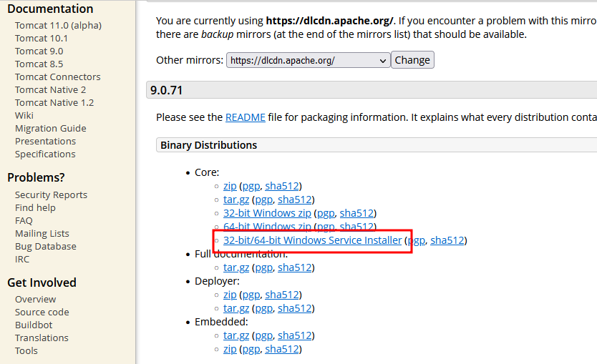
Task: Open the Source code link
Action: [x=42, y=313]
